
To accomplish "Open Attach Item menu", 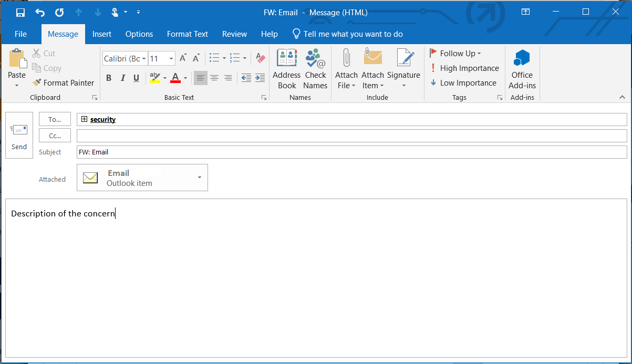I will point(372,69).
